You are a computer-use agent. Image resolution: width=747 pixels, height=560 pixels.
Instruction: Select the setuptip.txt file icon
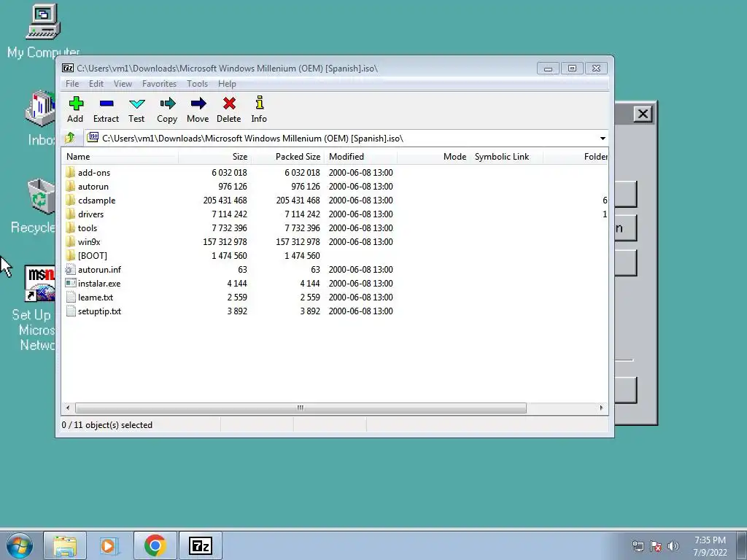71,311
